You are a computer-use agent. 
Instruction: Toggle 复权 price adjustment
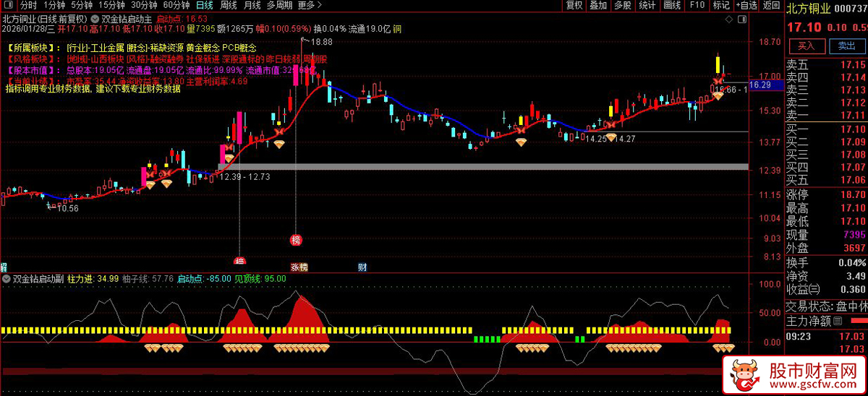pos(574,5)
